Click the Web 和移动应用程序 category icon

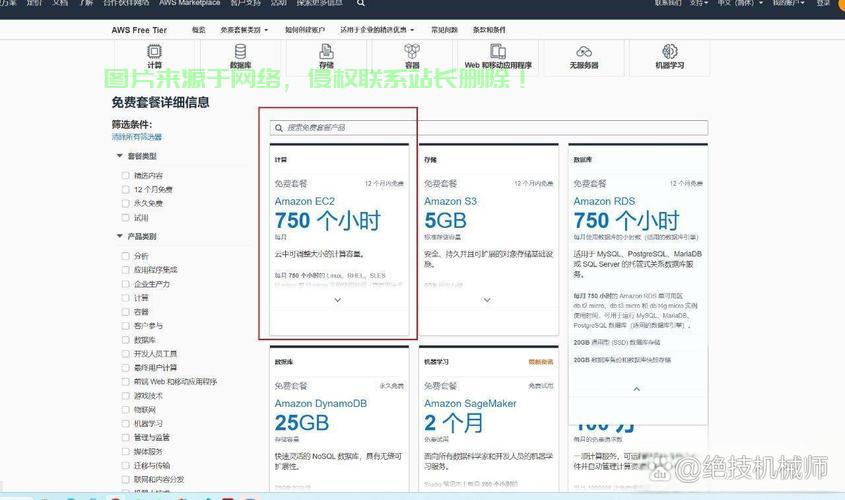click(x=498, y=52)
